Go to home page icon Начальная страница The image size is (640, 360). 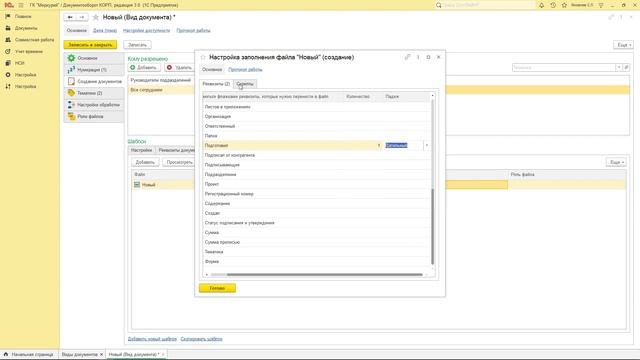tap(6, 354)
